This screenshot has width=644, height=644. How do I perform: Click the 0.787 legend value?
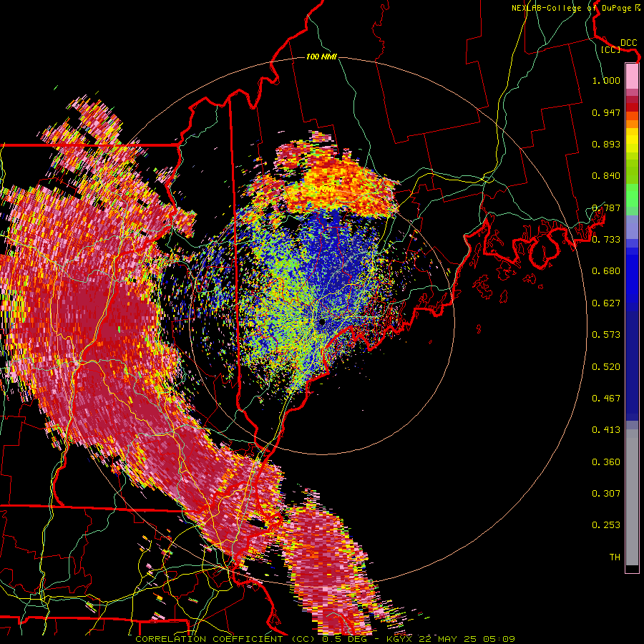click(606, 208)
